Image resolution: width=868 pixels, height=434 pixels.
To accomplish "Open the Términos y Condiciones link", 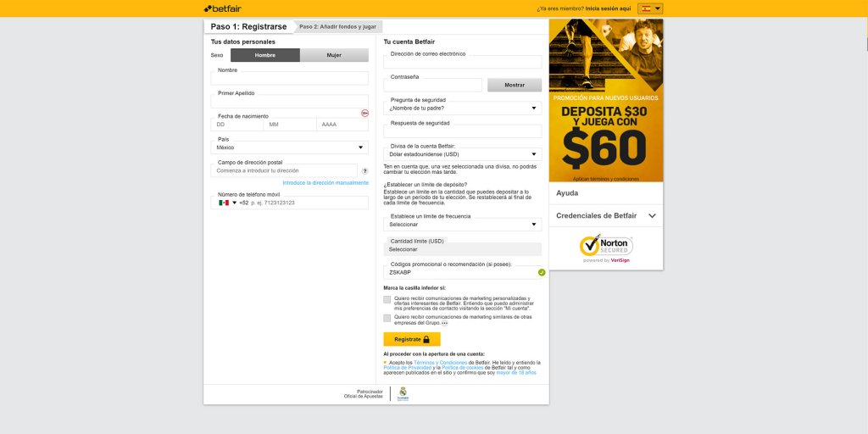I will (441, 363).
